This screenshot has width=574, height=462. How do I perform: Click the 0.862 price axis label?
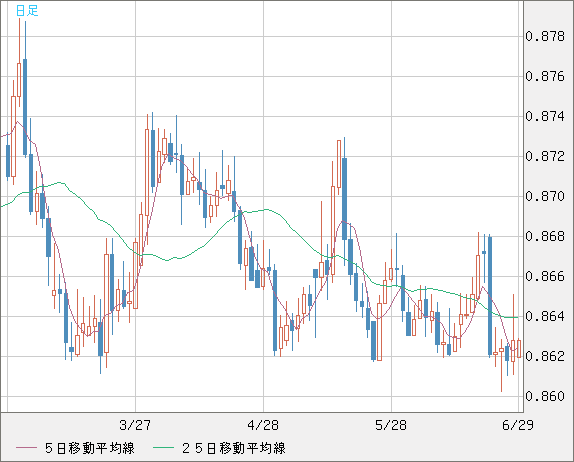pyautogui.click(x=545, y=356)
